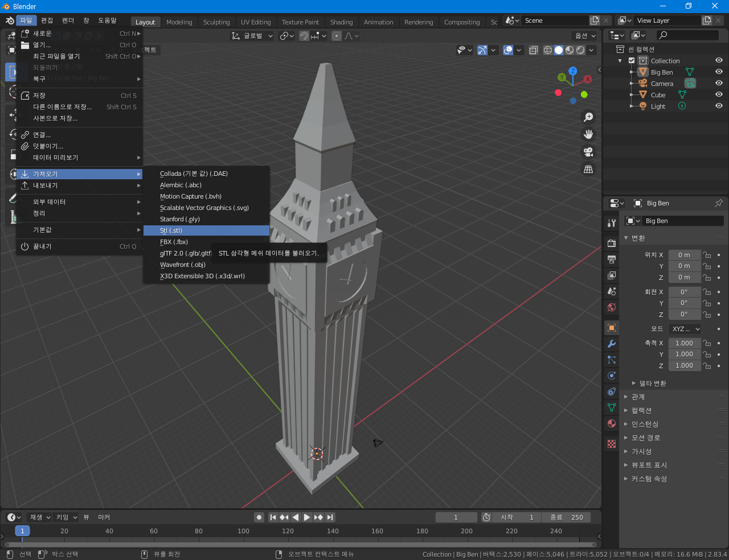Play the animation forward

tap(307, 517)
